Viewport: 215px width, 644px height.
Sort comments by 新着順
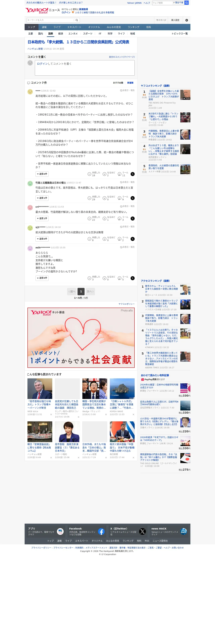click(x=130, y=83)
